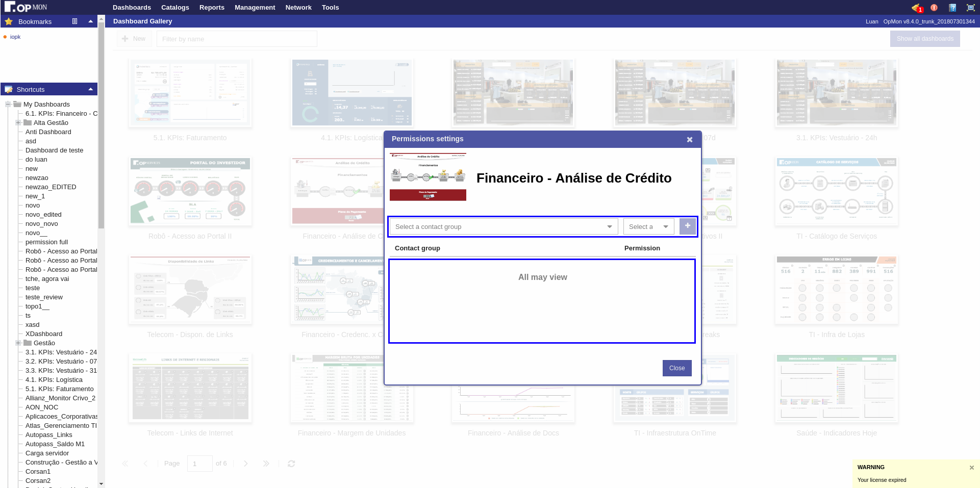This screenshot has height=488, width=980.
Task: Open the Management menu
Action: coord(255,7)
